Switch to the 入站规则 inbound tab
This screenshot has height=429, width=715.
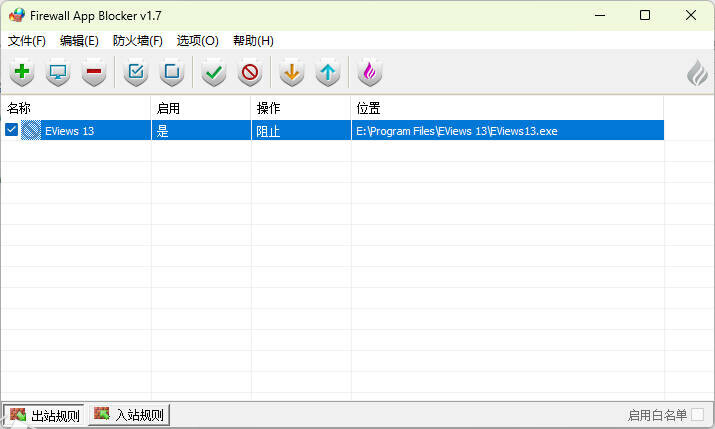point(129,415)
